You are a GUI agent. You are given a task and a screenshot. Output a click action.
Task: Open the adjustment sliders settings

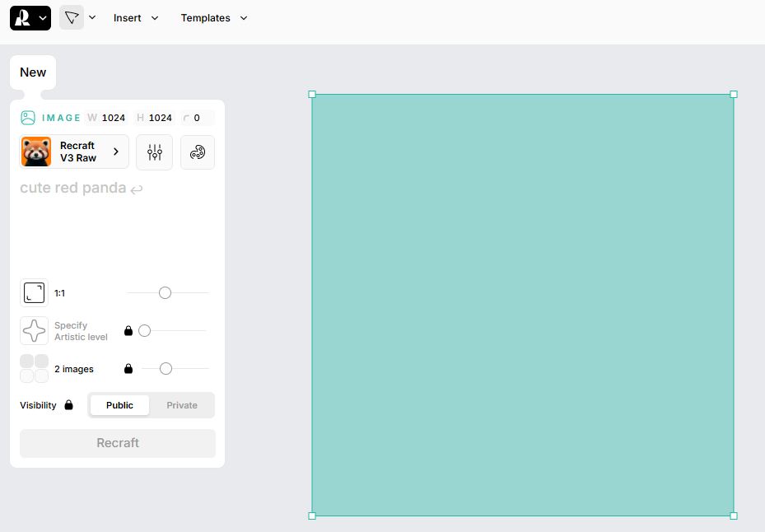(154, 152)
